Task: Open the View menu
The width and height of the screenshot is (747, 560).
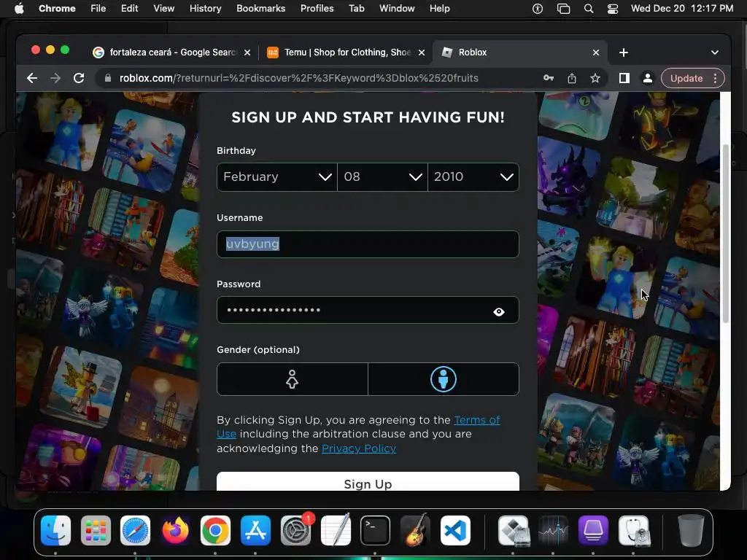Action: pyautogui.click(x=163, y=9)
